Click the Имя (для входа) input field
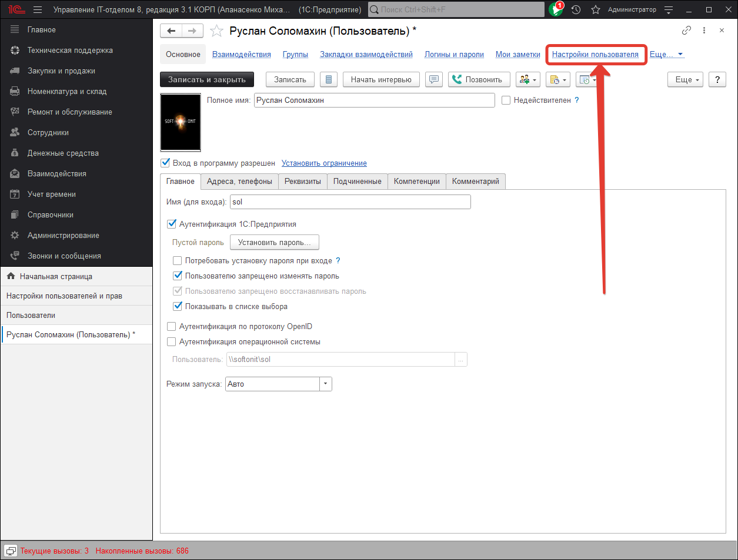The height and width of the screenshot is (560, 738). [x=350, y=202]
